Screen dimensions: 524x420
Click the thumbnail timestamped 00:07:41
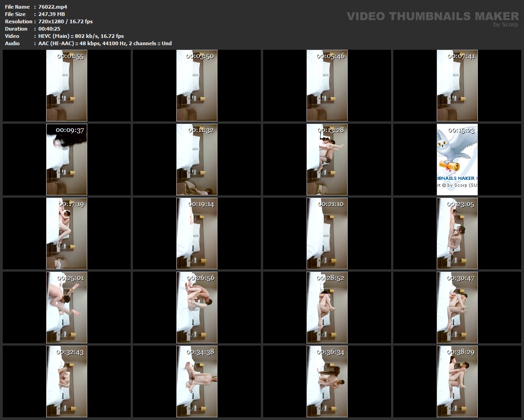(x=457, y=85)
